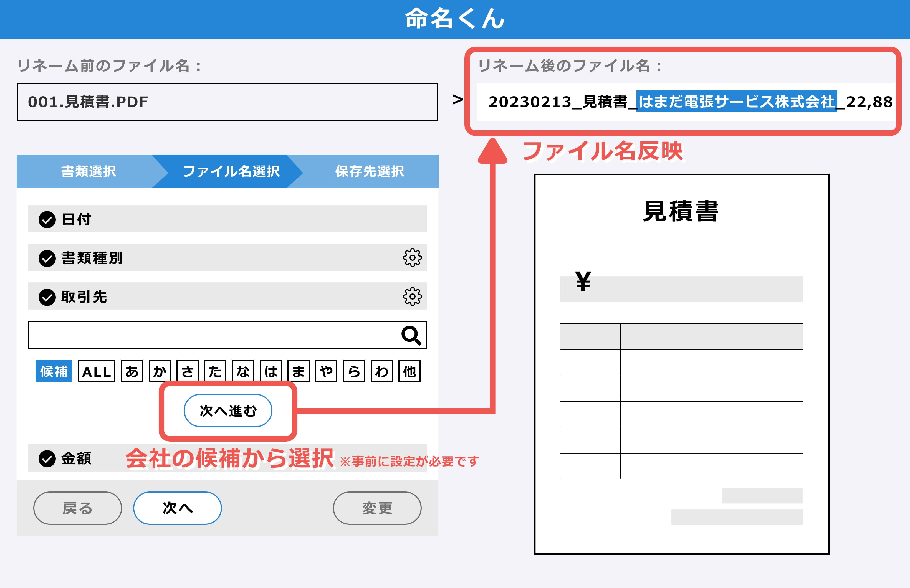Filter companies by ま row

coord(298,371)
